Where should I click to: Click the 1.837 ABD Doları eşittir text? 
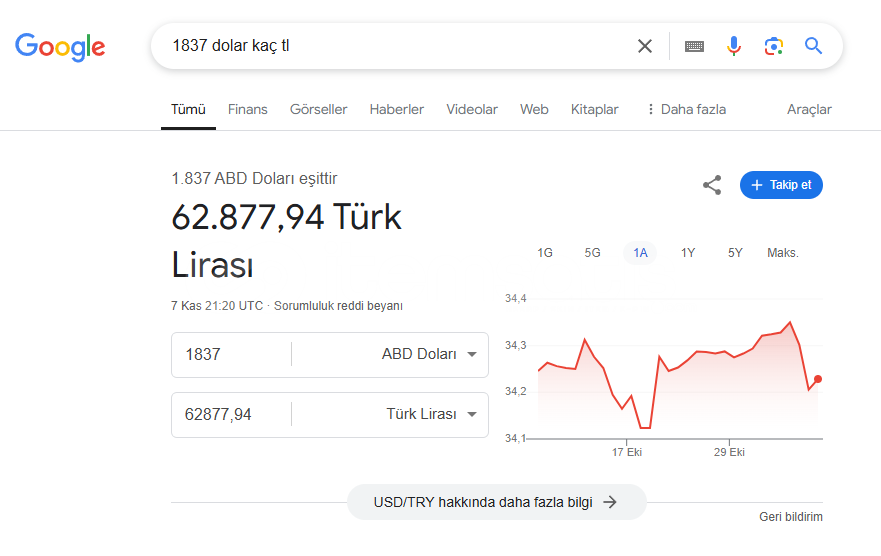pyautogui.click(x=254, y=179)
